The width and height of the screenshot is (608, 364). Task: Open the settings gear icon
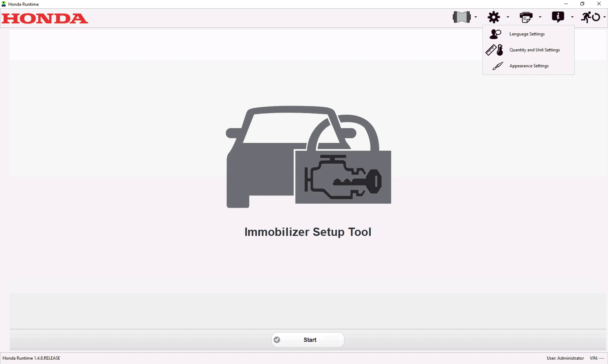point(493,17)
